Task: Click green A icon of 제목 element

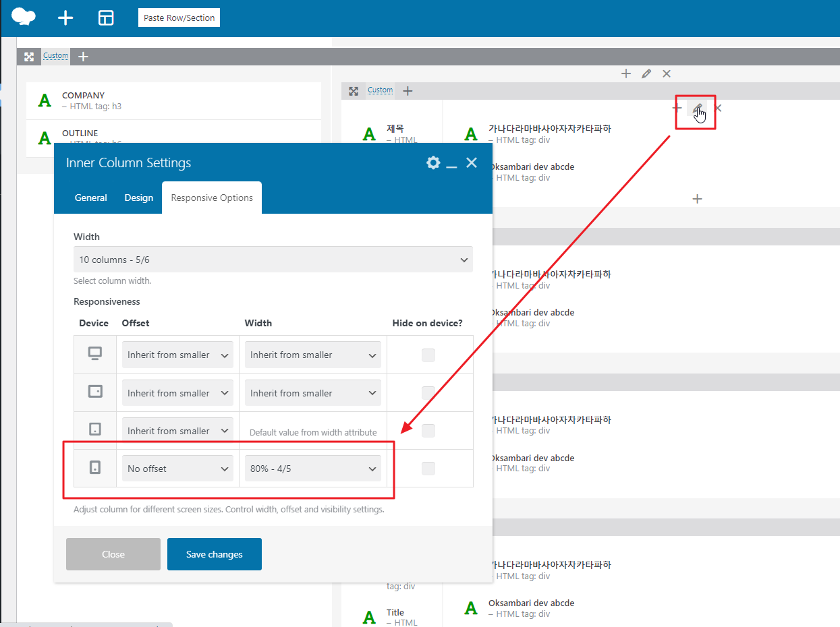Action: click(369, 134)
